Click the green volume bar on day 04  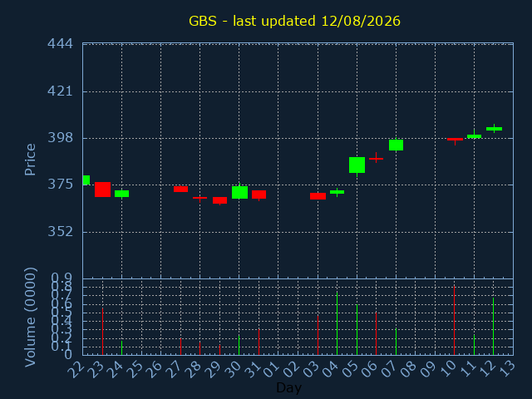click(x=337, y=323)
